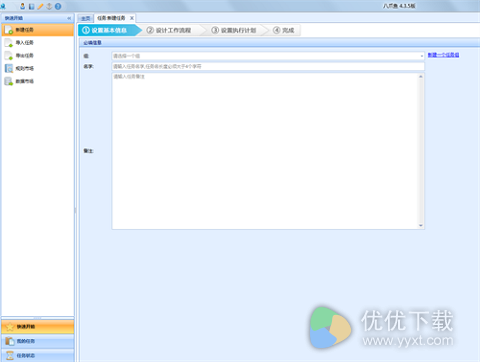Open 快速开始 star section at sidebar bottom

coord(38,327)
